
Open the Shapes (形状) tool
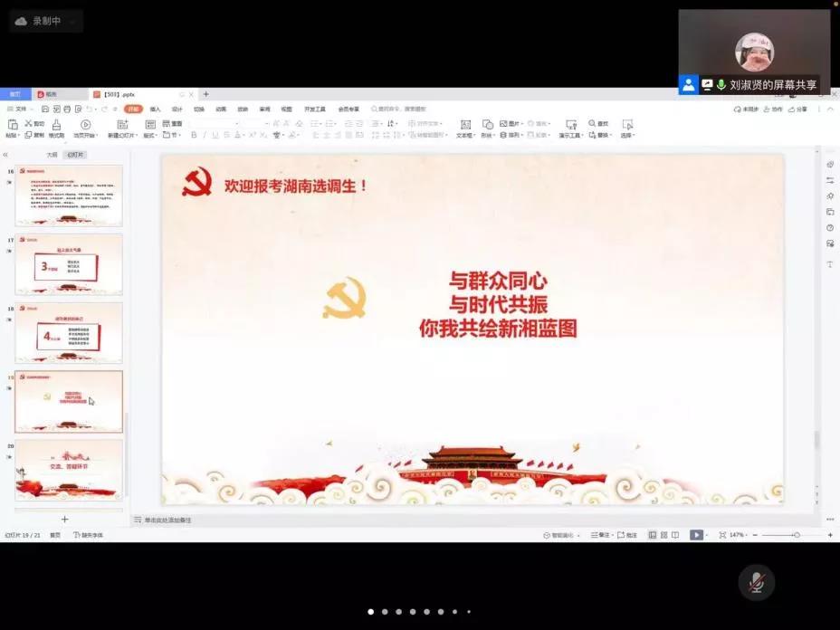coord(487,125)
